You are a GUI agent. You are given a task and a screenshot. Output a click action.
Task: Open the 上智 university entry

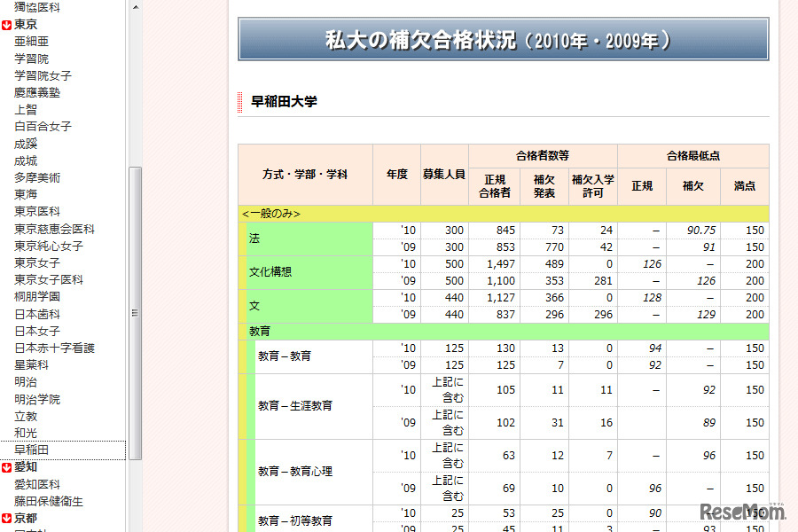[x=26, y=110]
